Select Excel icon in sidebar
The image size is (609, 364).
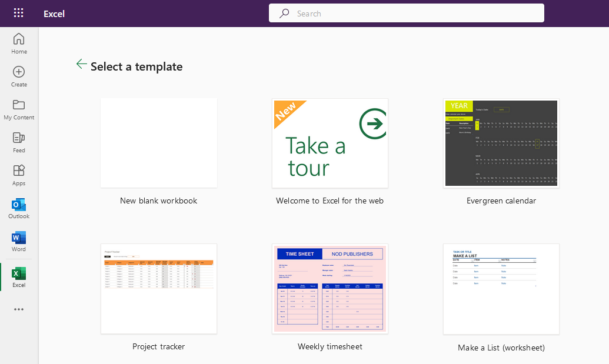19,273
